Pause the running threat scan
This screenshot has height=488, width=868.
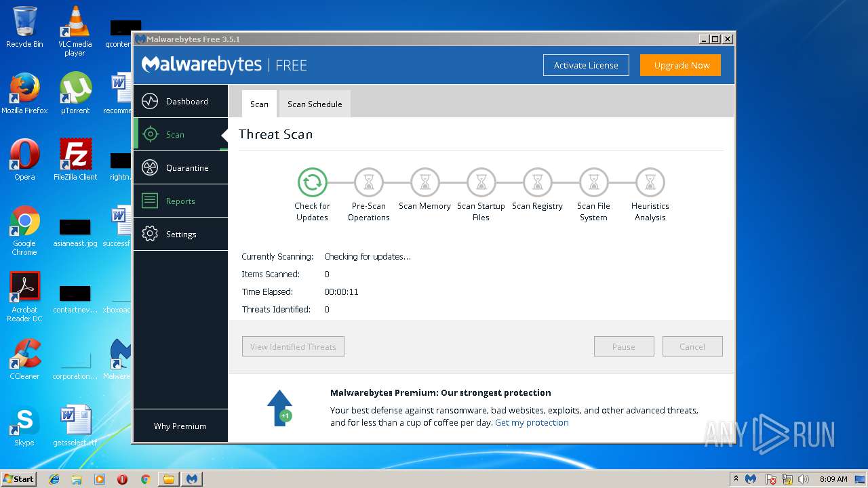[624, 346]
